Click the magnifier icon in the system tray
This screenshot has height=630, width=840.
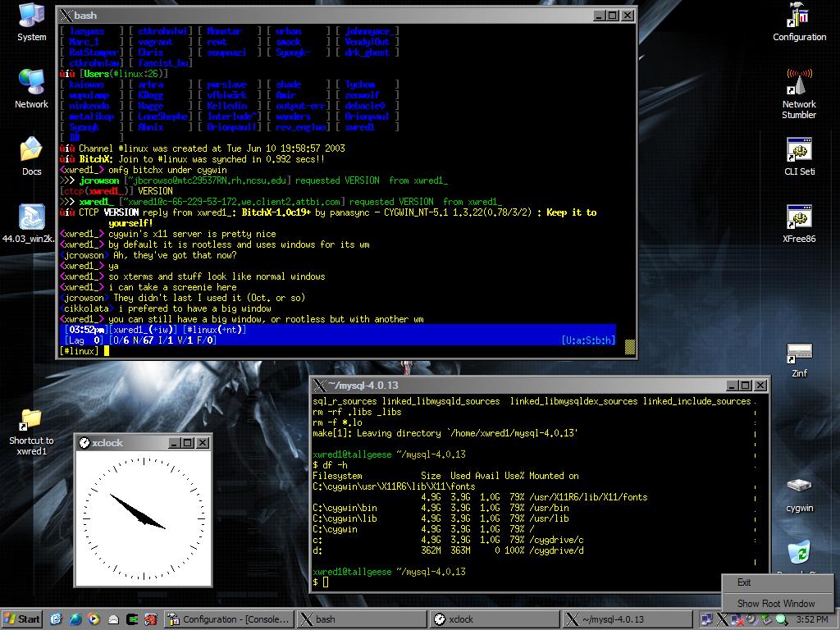tap(782, 619)
